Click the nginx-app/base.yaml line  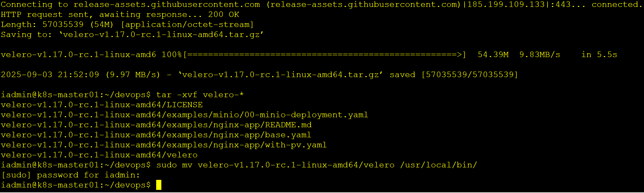coord(156,135)
